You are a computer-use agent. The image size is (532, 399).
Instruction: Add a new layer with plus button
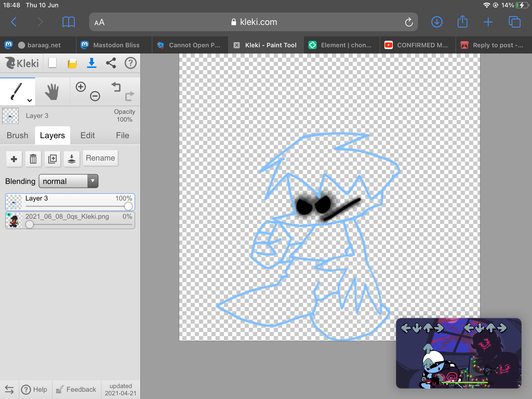pos(14,159)
